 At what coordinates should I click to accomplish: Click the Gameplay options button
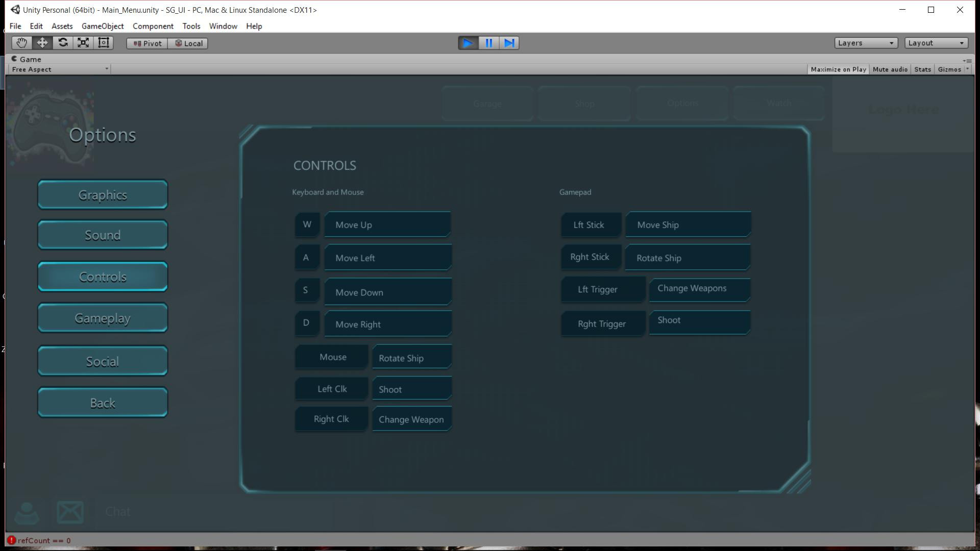pyautogui.click(x=103, y=318)
